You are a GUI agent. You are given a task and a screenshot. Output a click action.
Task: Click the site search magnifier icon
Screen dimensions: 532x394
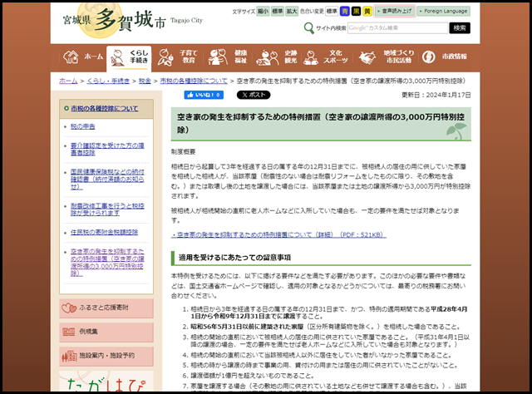coord(308,27)
